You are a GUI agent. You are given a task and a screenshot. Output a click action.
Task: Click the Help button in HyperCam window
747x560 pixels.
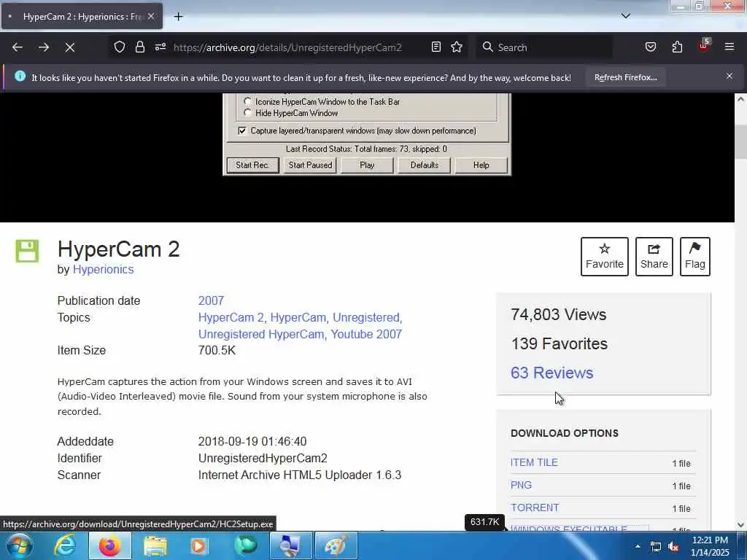coord(481,166)
